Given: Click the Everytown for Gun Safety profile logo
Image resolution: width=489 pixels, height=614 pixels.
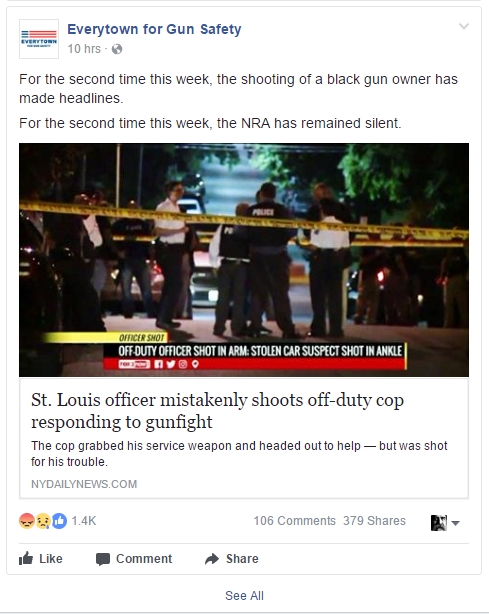Looking at the screenshot, I should tap(39, 39).
